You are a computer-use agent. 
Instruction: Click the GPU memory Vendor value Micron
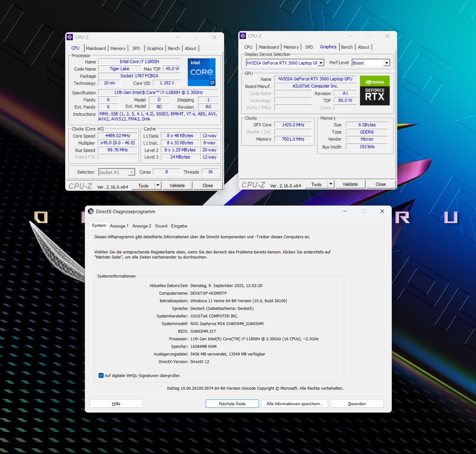(367, 139)
